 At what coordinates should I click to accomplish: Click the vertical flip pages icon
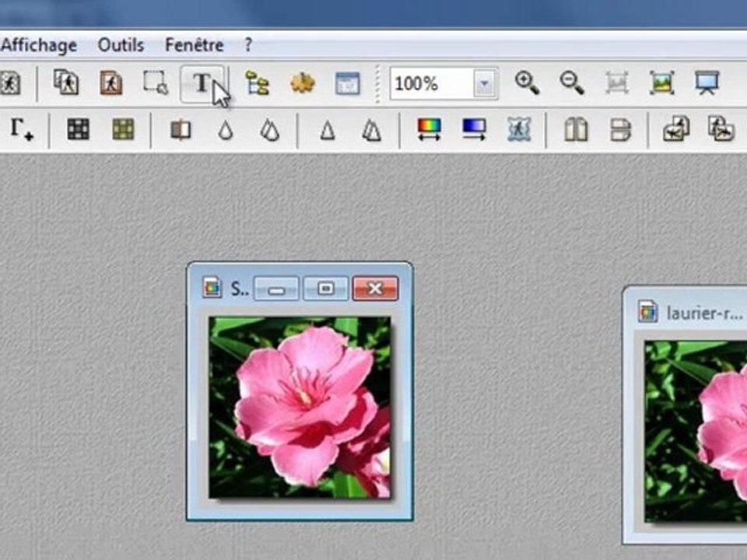tap(621, 130)
